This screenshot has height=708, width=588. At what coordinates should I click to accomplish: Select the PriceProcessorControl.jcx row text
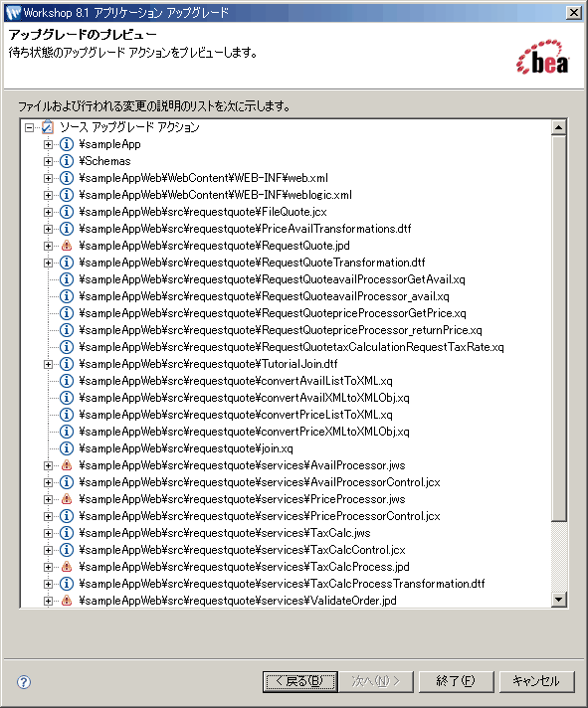coord(260,516)
